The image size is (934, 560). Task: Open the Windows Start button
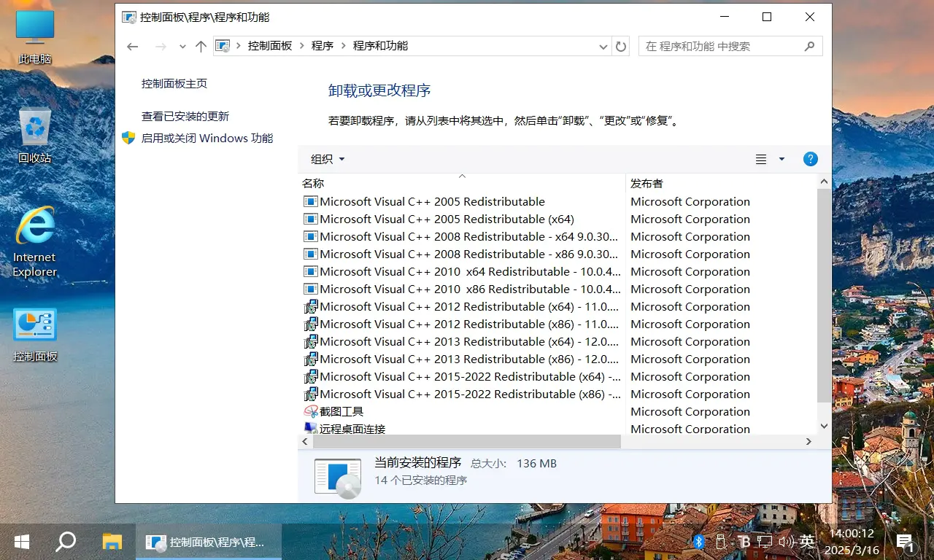click(x=22, y=542)
